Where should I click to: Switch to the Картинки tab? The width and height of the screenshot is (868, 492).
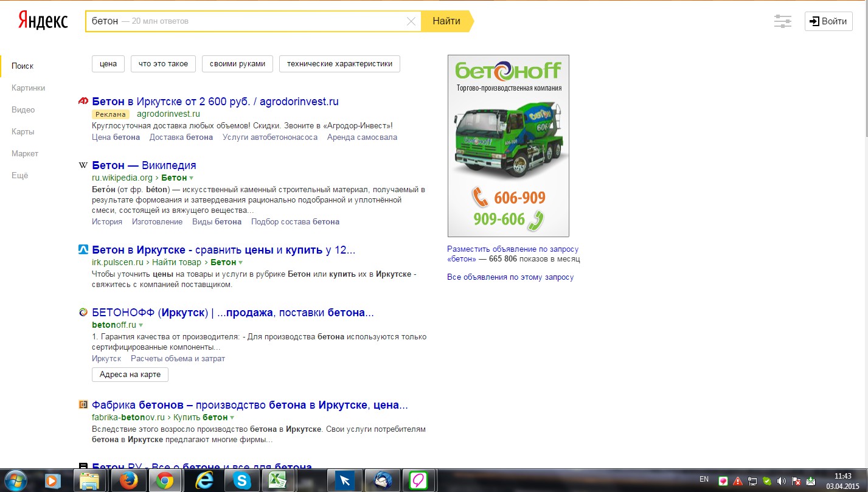point(28,88)
